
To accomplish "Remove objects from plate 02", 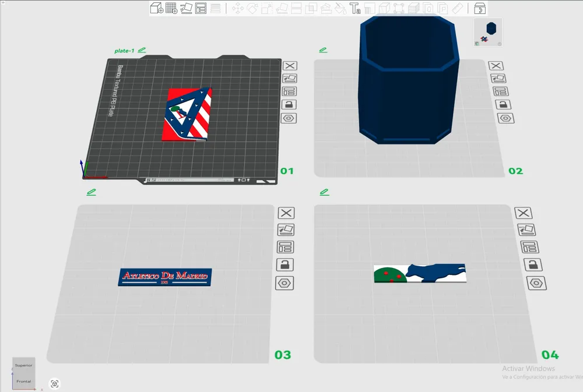I will [496, 66].
